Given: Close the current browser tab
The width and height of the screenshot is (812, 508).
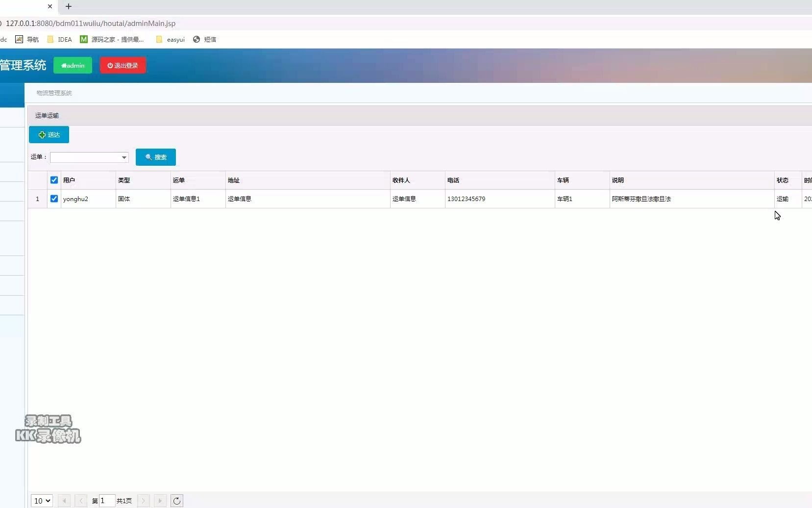Looking at the screenshot, I should coord(50,6).
